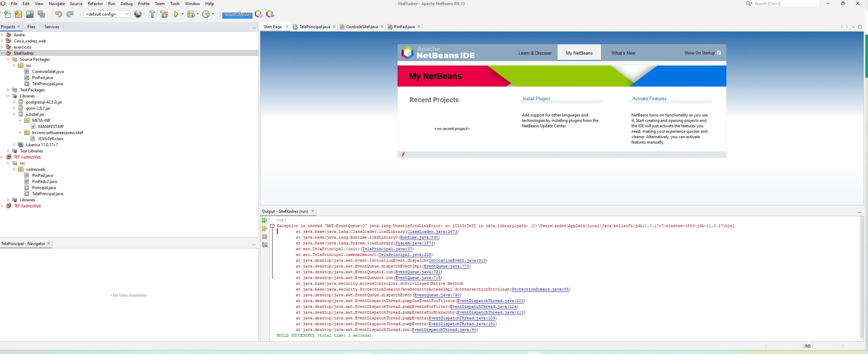Open the Profile Project dropdown arrow
868x354 pixels.
click(213, 14)
